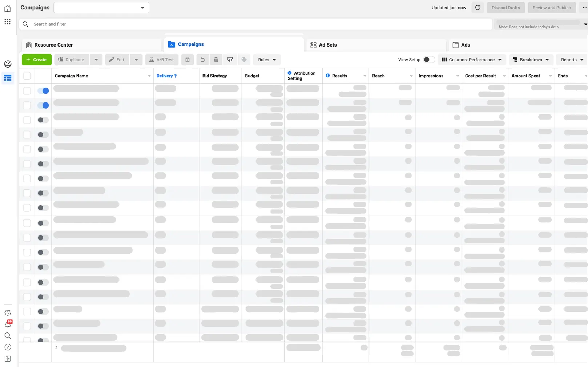
Task: Click Review and Publish button
Action: 552,8
